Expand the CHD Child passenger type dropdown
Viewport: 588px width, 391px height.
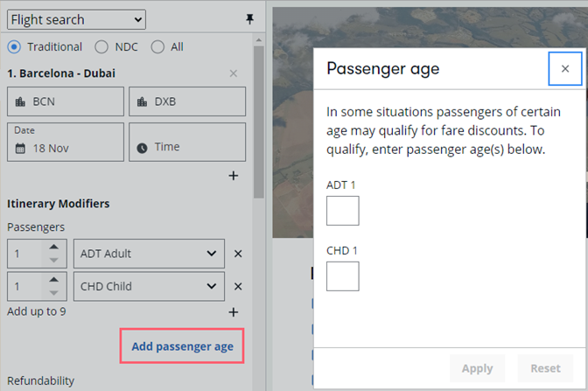click(149, 286)
